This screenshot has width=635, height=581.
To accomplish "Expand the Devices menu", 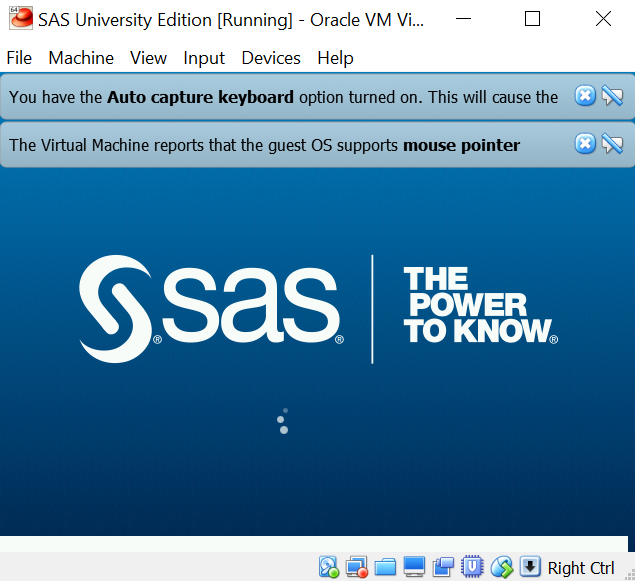I will [x=271, y=58].
